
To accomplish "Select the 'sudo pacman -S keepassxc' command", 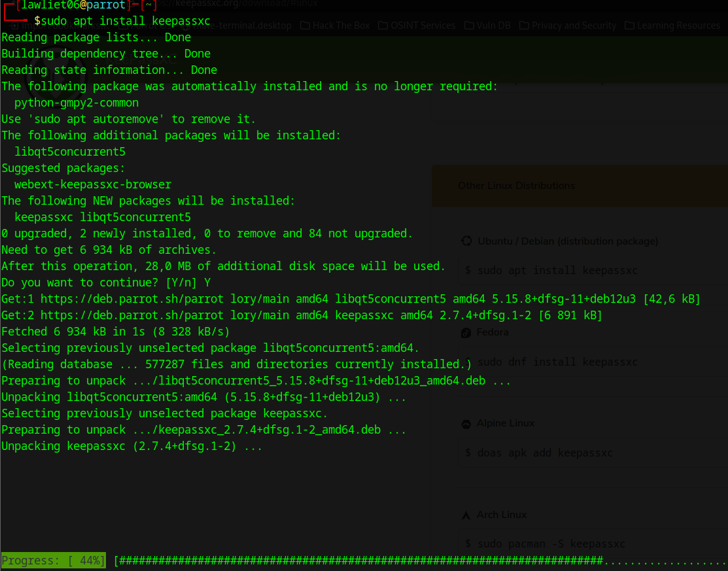I will coord(551,544).
